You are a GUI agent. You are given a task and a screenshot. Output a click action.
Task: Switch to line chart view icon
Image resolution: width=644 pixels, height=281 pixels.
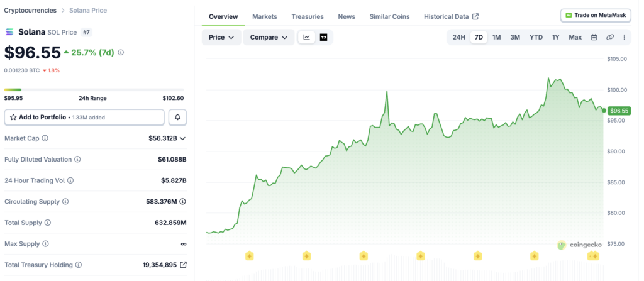point(307,37)
